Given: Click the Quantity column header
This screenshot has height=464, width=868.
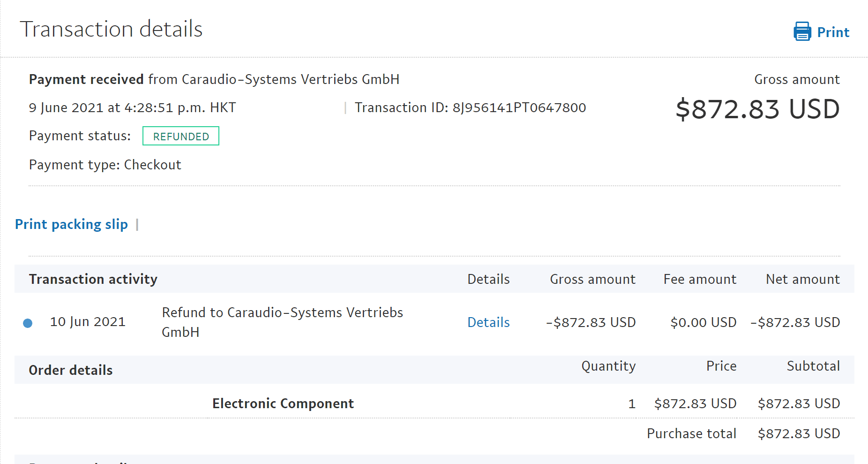Looking at the screenshot, I should pyautogui.click(x=608, y=366).
